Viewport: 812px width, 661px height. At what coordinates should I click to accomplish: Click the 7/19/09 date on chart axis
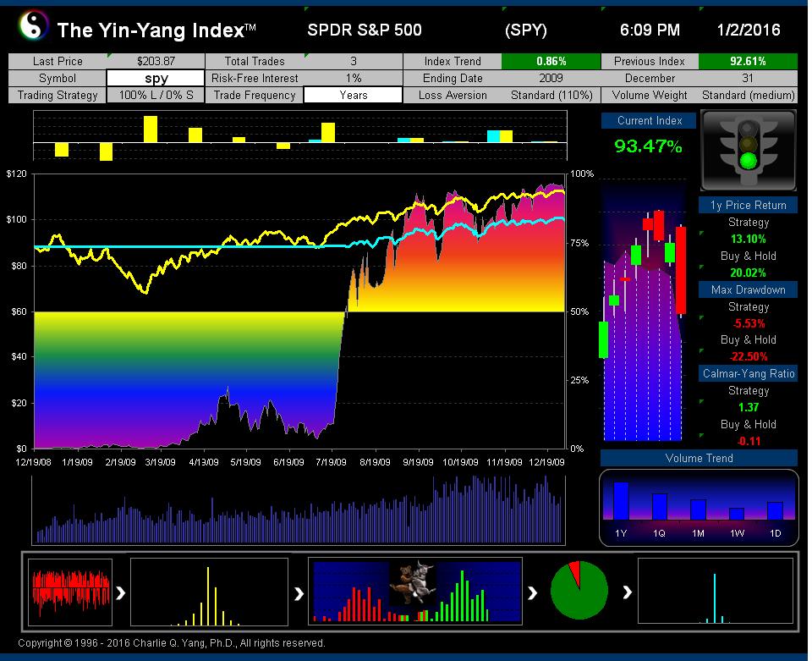tap(331, 462)
